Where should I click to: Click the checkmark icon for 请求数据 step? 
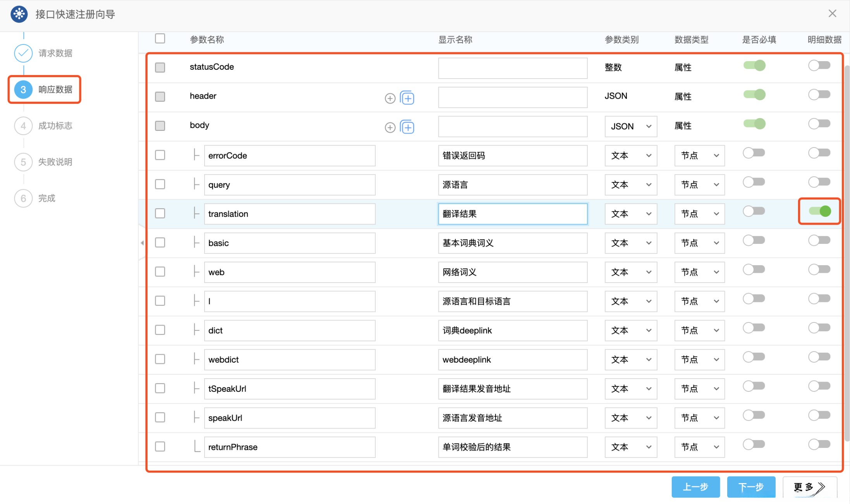(23, 53)
